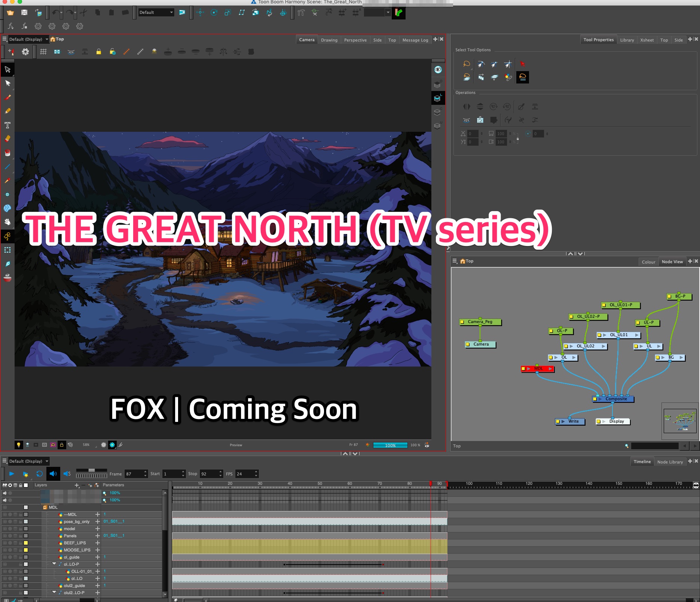Toggle loop playback
Viewport: 700px width, 602px height.
coord(39,474)
